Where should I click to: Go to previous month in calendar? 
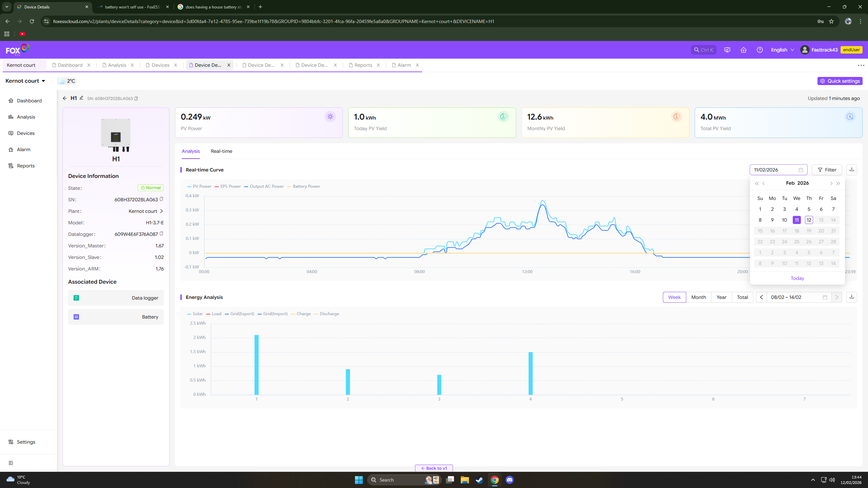tap(764, 183)
